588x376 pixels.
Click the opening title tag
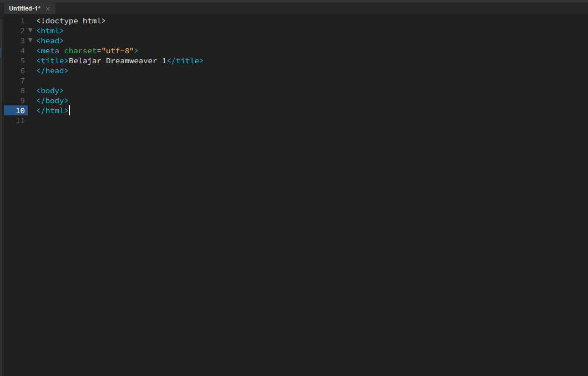click(53, 61)
